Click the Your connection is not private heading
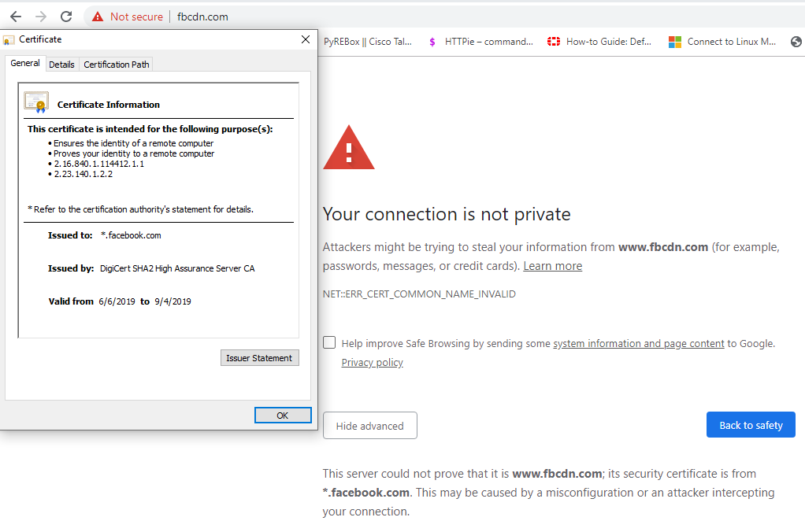Screen dimensions: 805x532 (x=446, y=214)
